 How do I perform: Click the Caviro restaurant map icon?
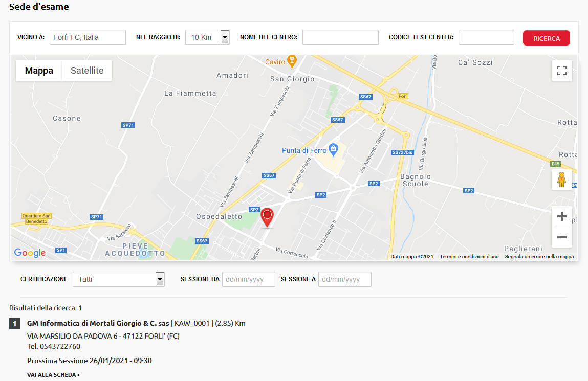tap(292, 61)
